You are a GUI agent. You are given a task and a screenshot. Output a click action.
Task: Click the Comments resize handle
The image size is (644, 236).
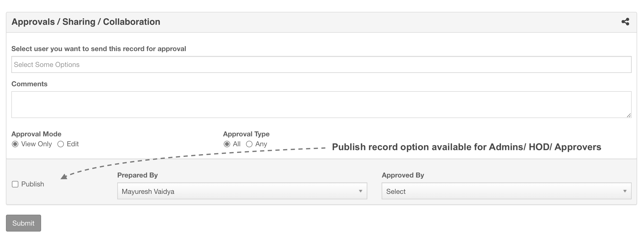(628, 115)
